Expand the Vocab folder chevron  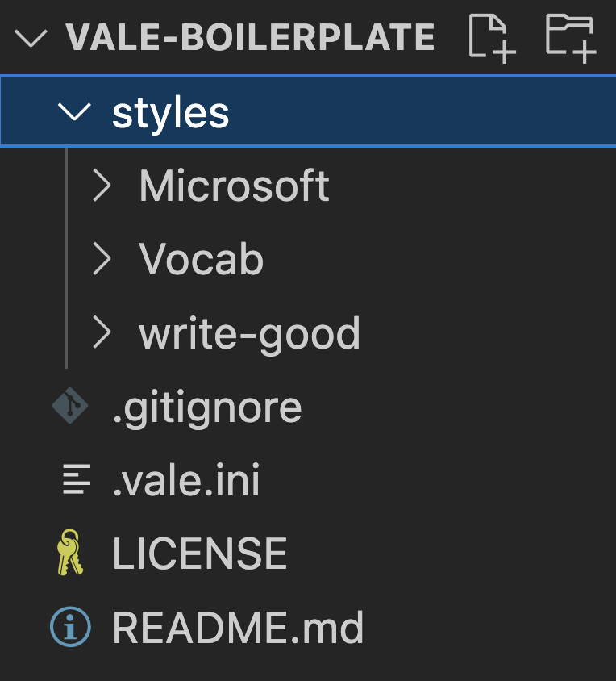pos(102,259)
